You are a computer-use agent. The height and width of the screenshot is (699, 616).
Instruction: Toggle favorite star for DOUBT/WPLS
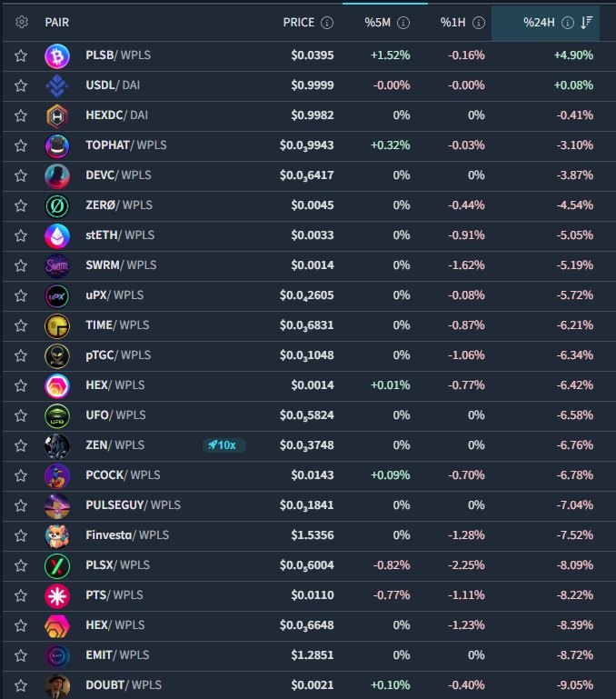21,685
